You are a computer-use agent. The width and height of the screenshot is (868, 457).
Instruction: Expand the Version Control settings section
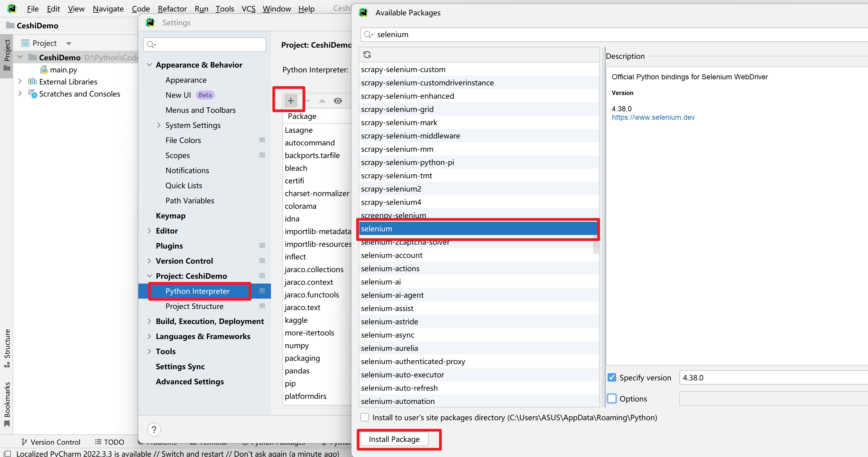[x=149, y=261]
